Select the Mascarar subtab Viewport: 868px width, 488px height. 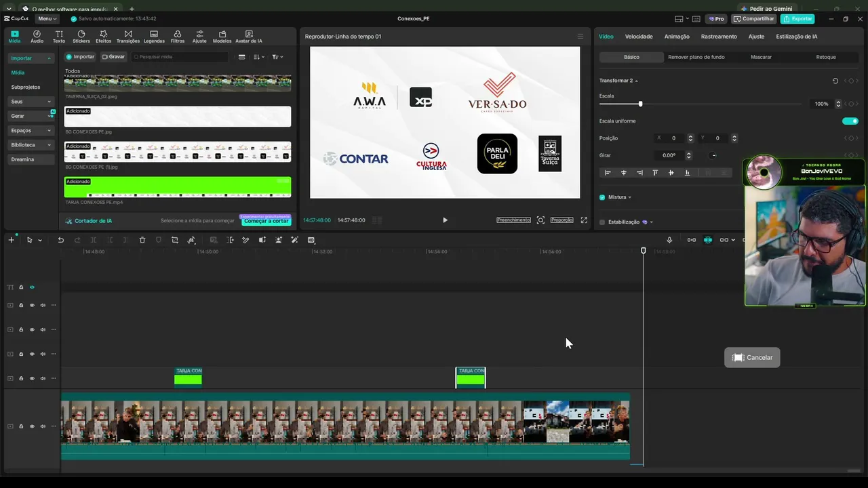pos(761,57)
